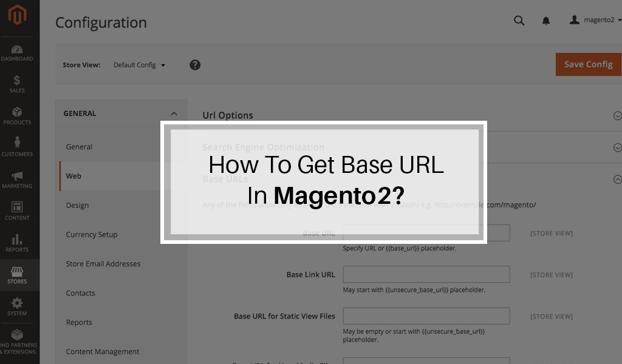Open the magento2 account menu
The height and width of the screenshot is (364, 622).
[595, 20]
